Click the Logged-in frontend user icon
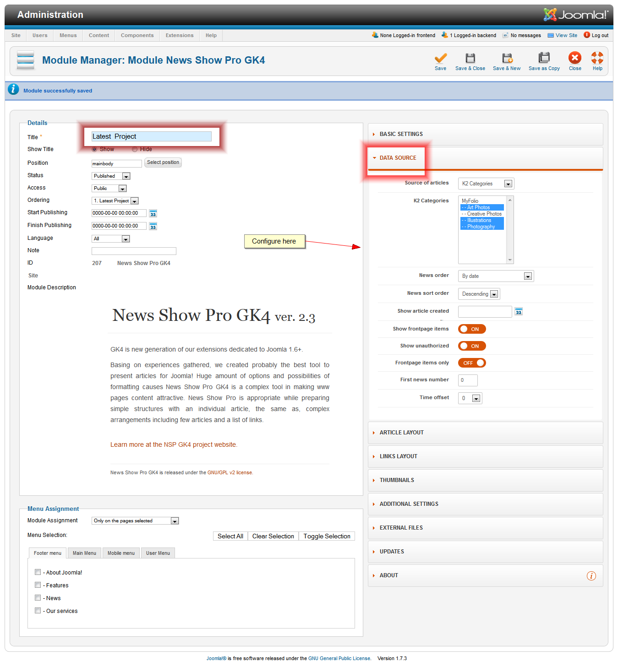 pyautogui.click(x=375, y=35)
